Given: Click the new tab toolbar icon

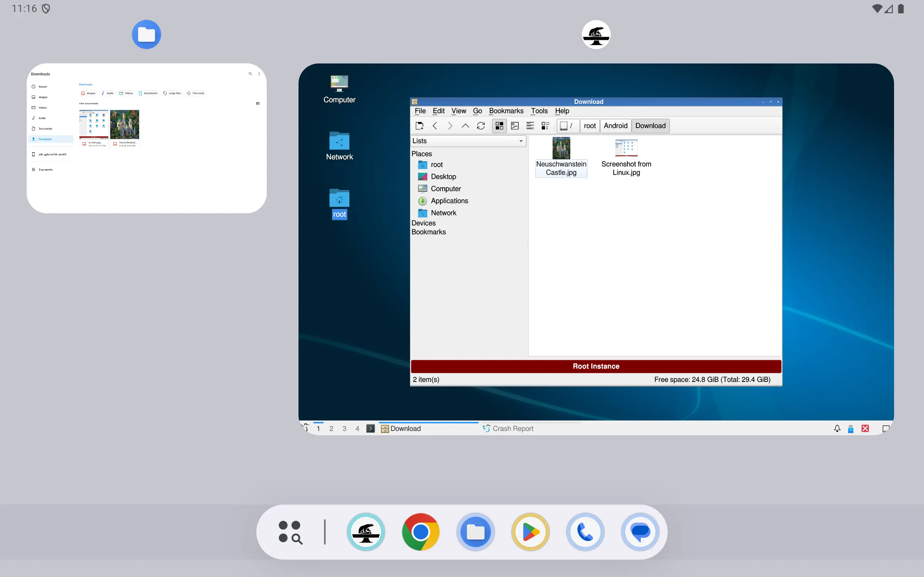Looking at the screenshot, I should tap(419, 125).
